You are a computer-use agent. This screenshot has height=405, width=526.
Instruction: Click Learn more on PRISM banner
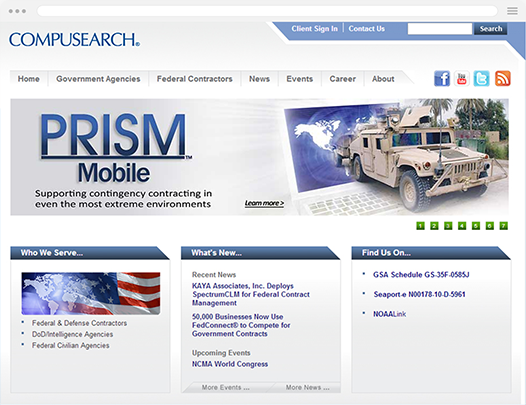(264, 203)
